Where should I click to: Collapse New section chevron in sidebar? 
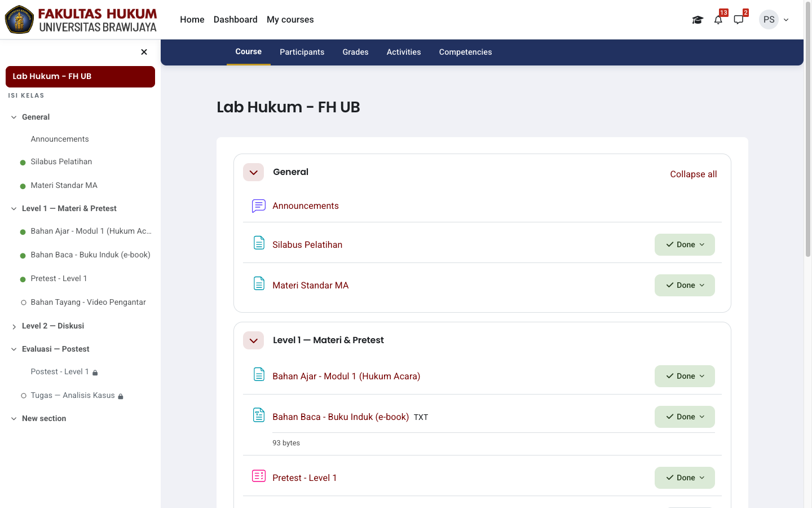[x=14, y=419]
